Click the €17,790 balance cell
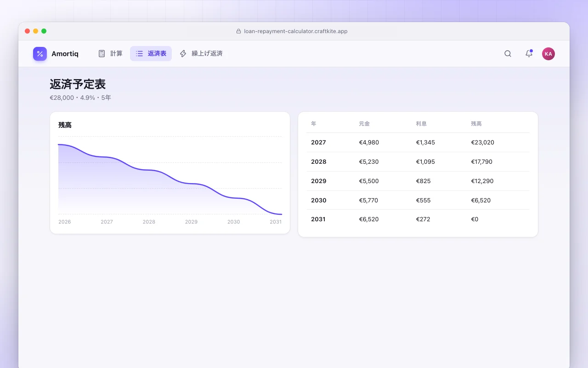 [x=481, y=162]
